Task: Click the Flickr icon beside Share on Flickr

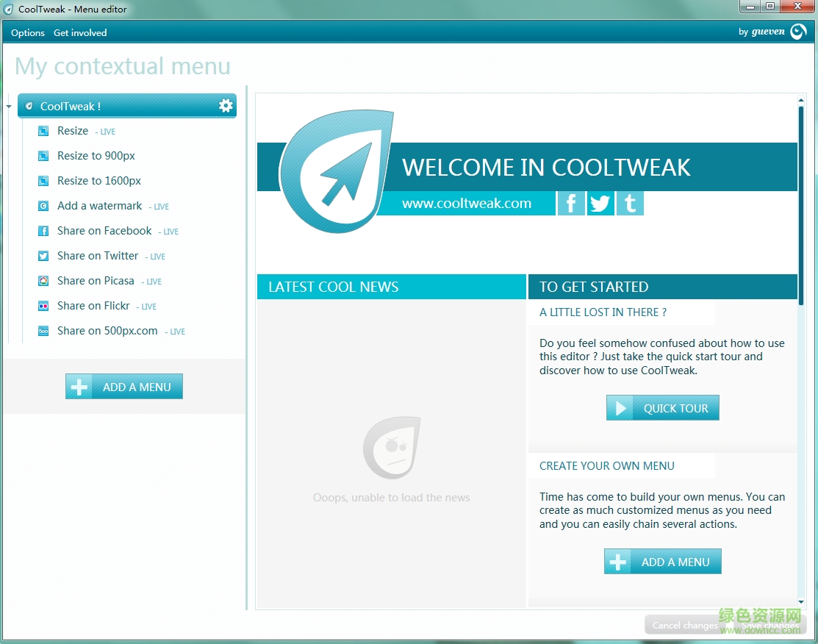Action: [x=43, y=306]
